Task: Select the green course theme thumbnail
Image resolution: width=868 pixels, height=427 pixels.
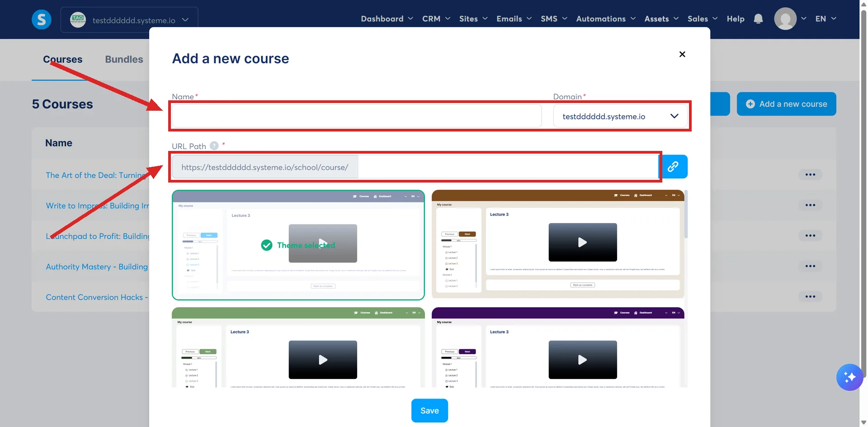Action: click(298, 347)
